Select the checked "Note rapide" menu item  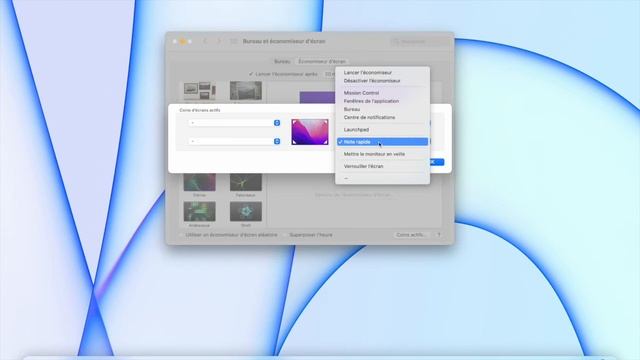click(x=382, y=142)
